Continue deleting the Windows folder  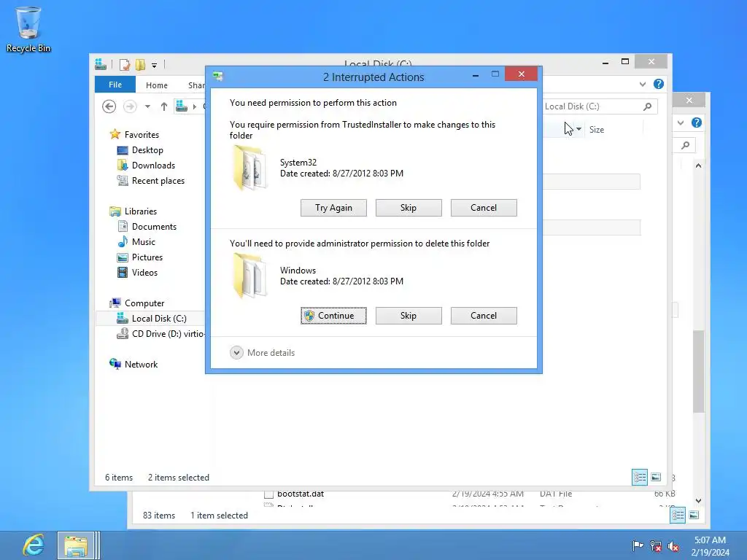(x=333, y=316)
